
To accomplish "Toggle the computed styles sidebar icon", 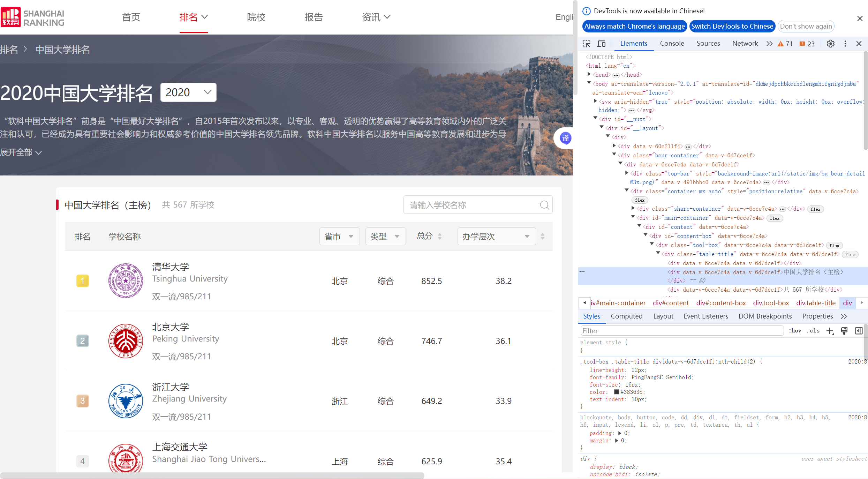I will [859, 331].
